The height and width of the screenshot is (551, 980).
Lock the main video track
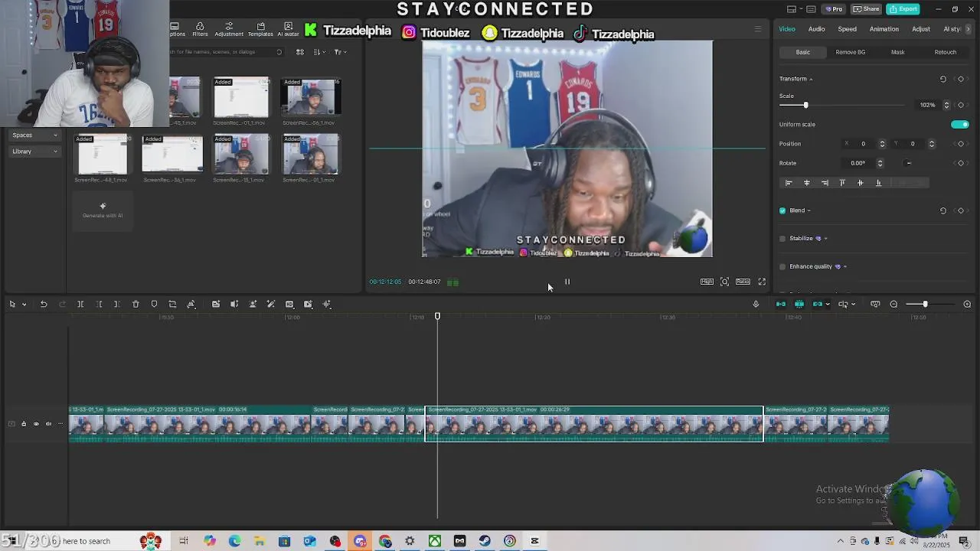24,424
